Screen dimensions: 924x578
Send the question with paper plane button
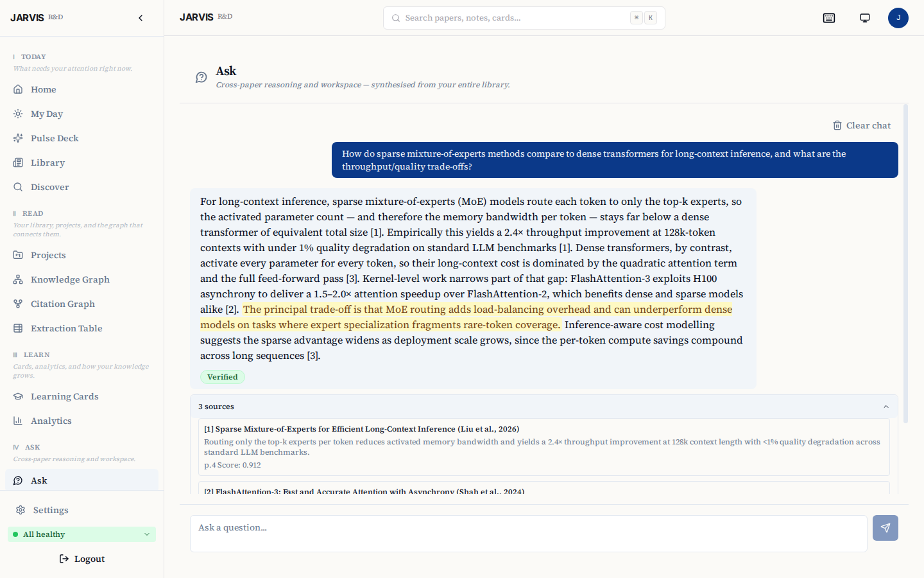click(x=886, y=528)
